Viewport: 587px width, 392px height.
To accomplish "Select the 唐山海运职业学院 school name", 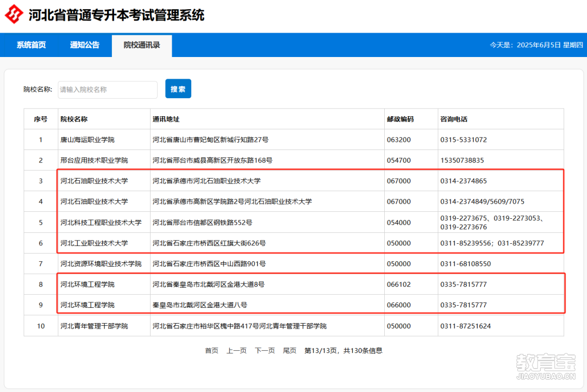I will (x=87, y=140).
